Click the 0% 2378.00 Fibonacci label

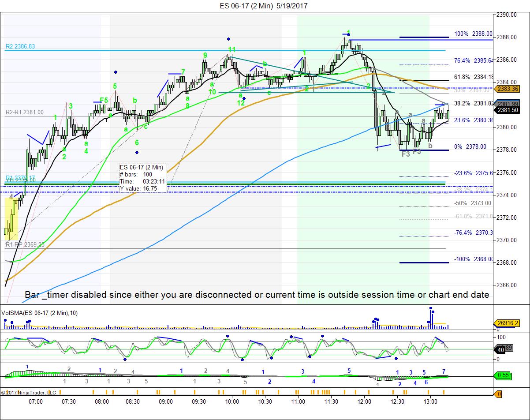[470, 146]
